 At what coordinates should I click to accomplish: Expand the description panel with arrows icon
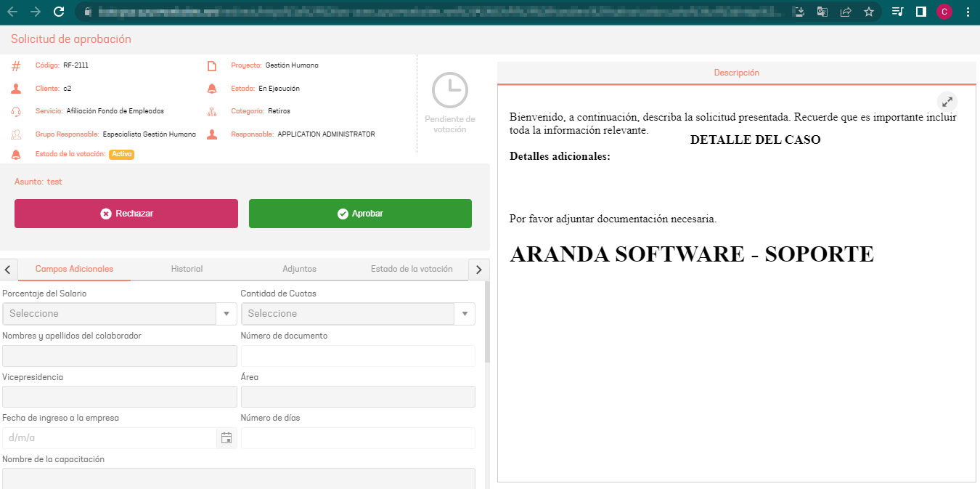(x=947, y=102)
